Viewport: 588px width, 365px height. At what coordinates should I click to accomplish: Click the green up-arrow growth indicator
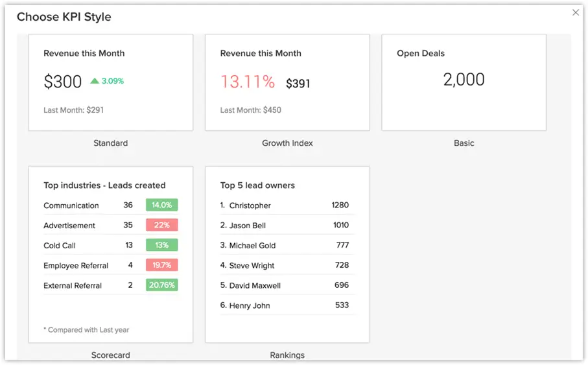pos(95,81)
